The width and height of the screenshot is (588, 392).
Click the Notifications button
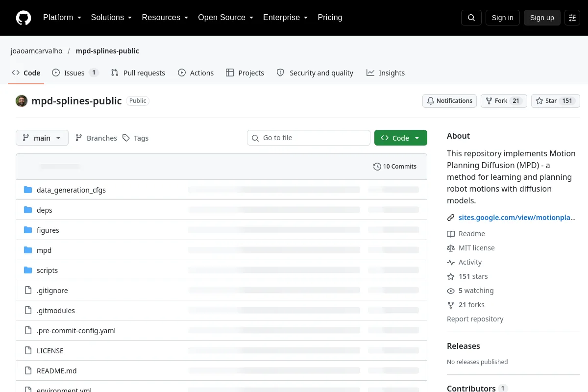[450, 101]
